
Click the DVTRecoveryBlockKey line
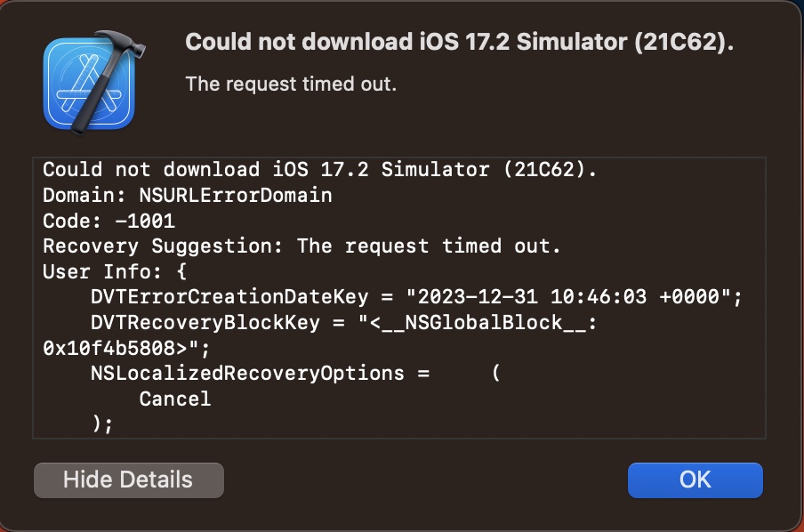(343, 322)
